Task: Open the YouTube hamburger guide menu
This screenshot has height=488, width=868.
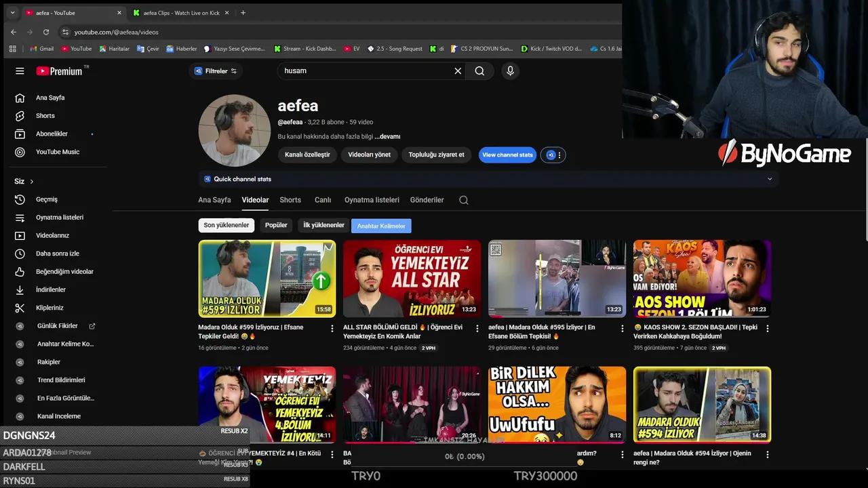Action: coord(20,71)
